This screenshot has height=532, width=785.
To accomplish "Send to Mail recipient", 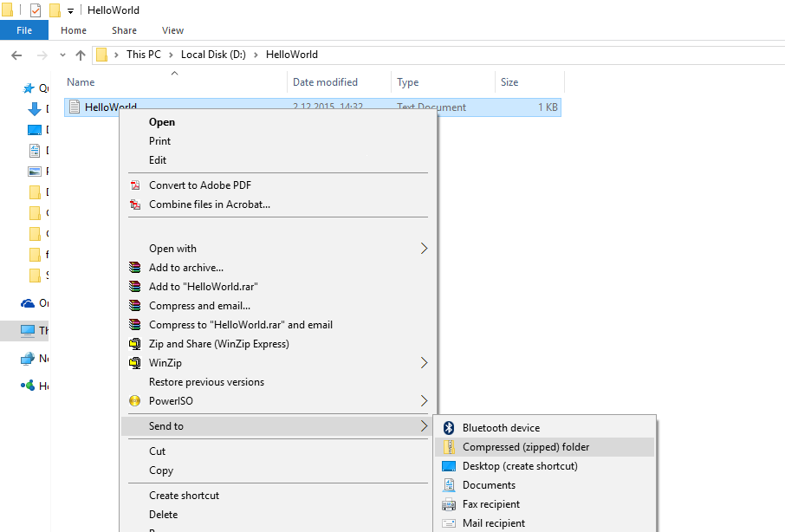I will click(494, 523).
